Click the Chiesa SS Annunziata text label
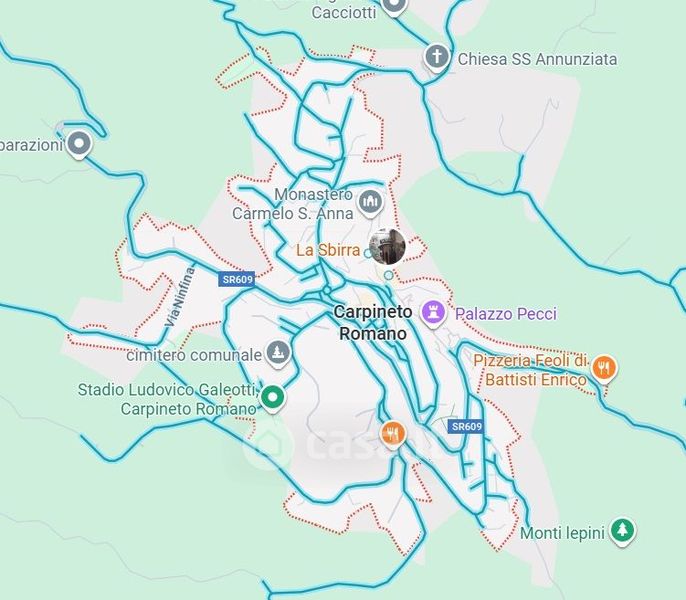The height and width of the screenshot is (600, 686). click(537, 59)
